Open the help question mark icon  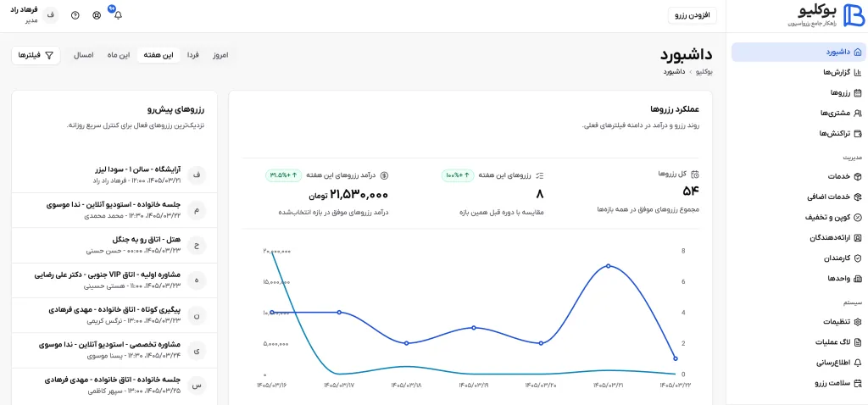coord(75,15)
